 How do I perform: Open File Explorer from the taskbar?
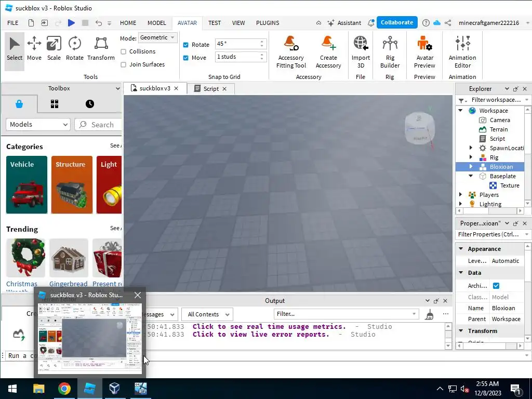(x=38, y=389)
